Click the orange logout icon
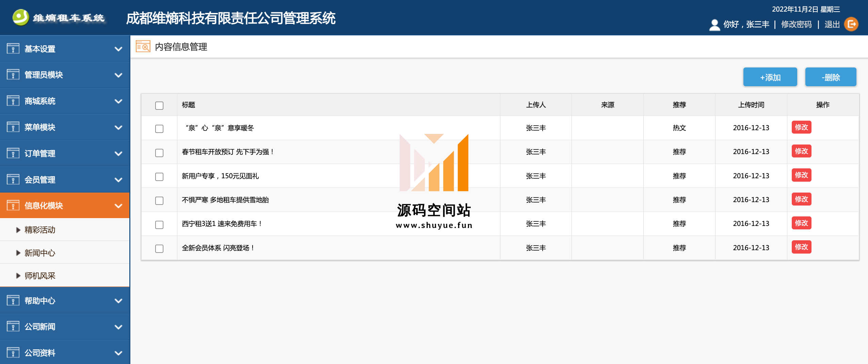Viewport: 868px width, 364px height. click(x=851, y=24)
